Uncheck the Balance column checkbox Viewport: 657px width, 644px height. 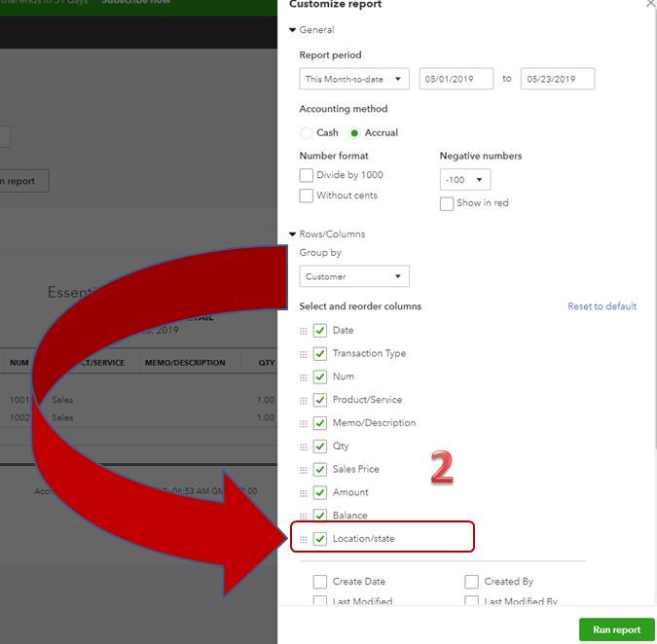pyautogui.click(x=319, y=516)
